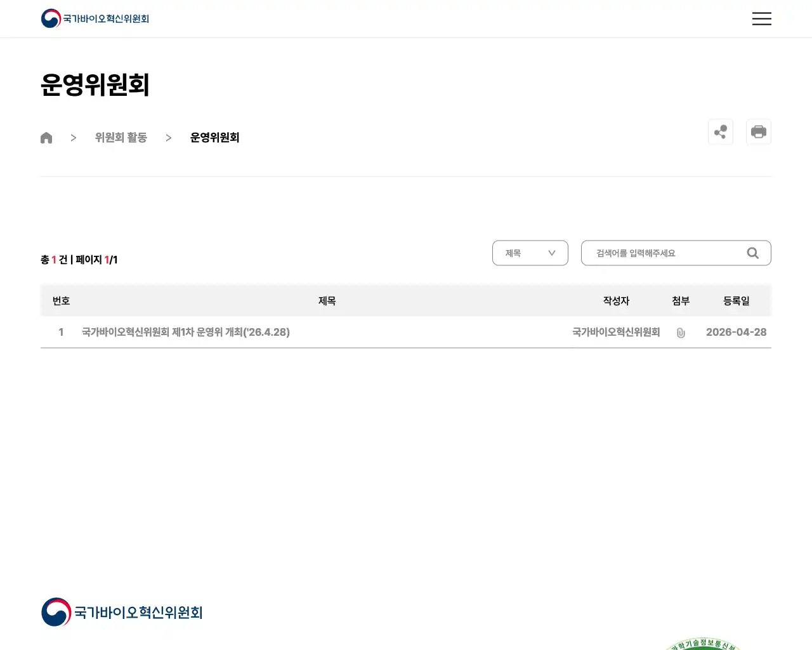Click the footer 국가바이오혁신위원회 logo
Image resolution: width=812 pixels, height=650 pixels.
tap(122, 612)
